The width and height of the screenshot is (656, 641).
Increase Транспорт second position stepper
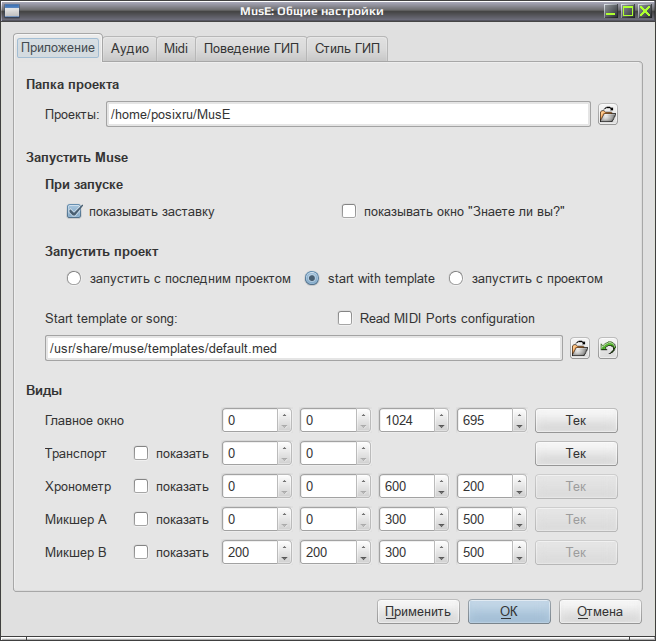(363, 448)
